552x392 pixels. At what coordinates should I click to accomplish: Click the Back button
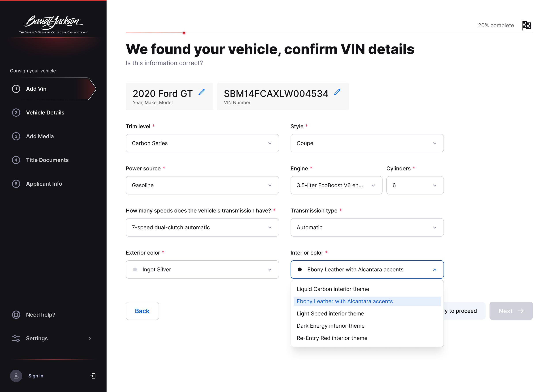pyautogui.click(x=142, y=311)
